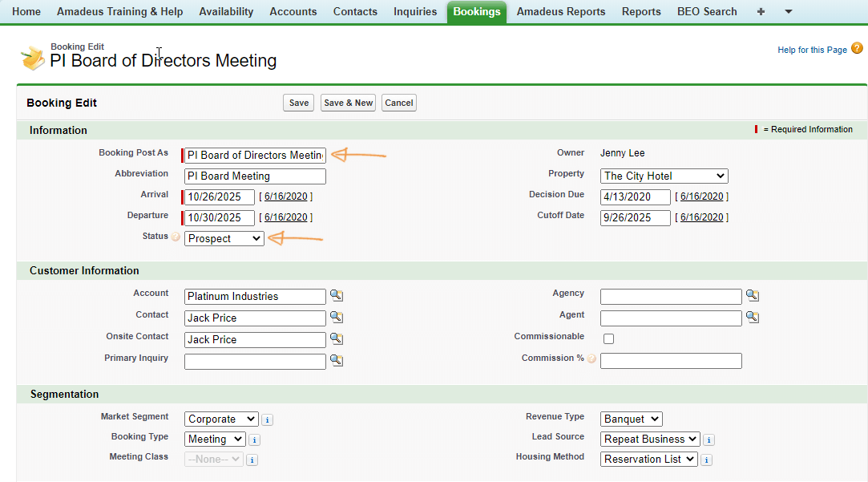Open the BEO Search tab

tap(707, 12)
